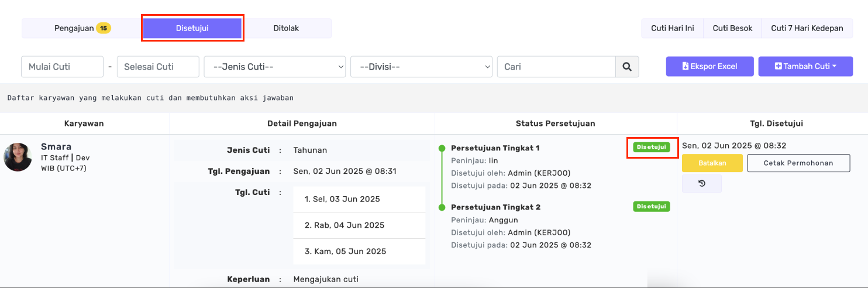This screenshot has width=868, height=288.
Task: Click the Disetujui badge for Tingkat 2
Action: (x=651, y=207)
